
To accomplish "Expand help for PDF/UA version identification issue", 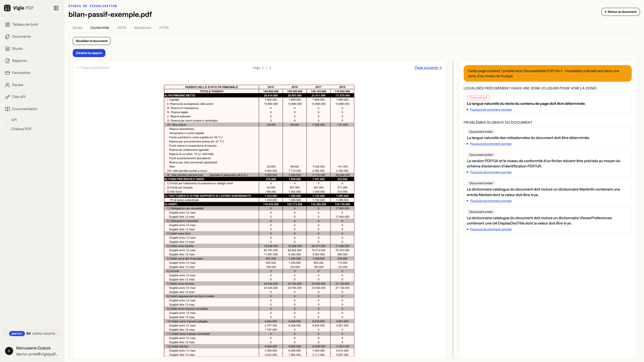I will tap(491, 172).
